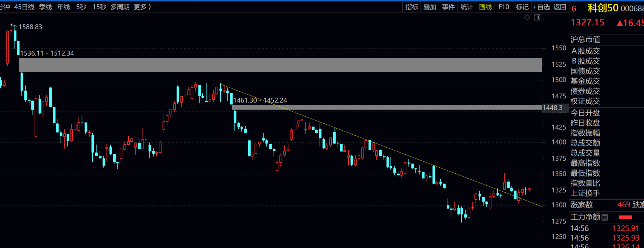Image resolution: width=644 pixels, height=248 pixels.
Task: Open F10 company information
Action: [x=504, y=7]
